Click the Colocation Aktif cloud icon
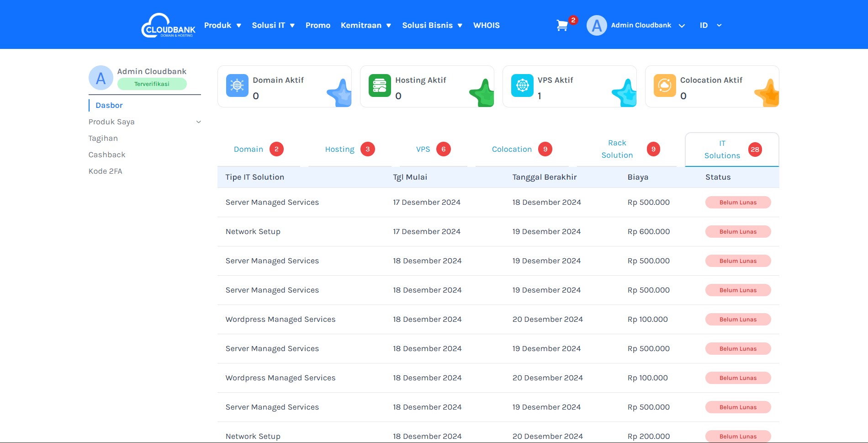Screen dimensions: 868x443 tap(665, 85)
